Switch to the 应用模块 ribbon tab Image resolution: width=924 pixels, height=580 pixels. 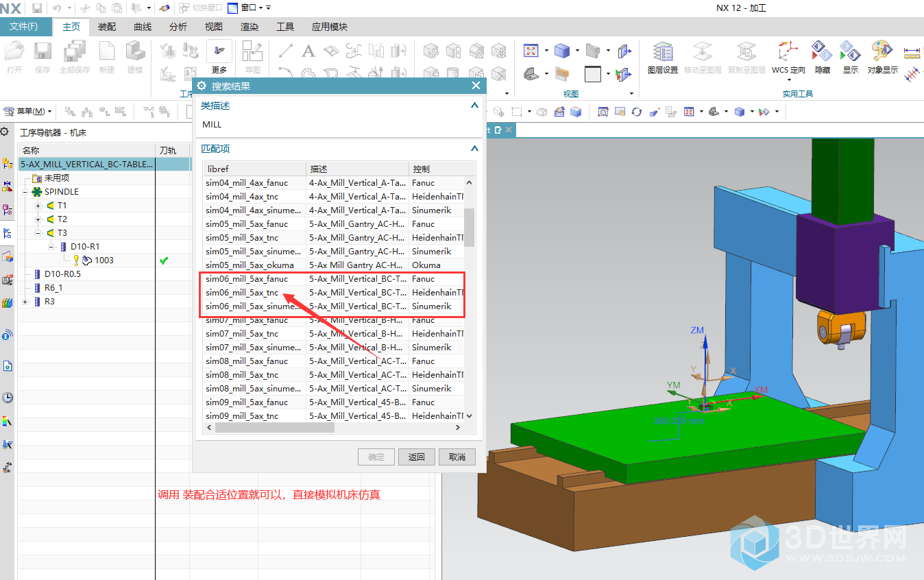[x=330, y=27]
